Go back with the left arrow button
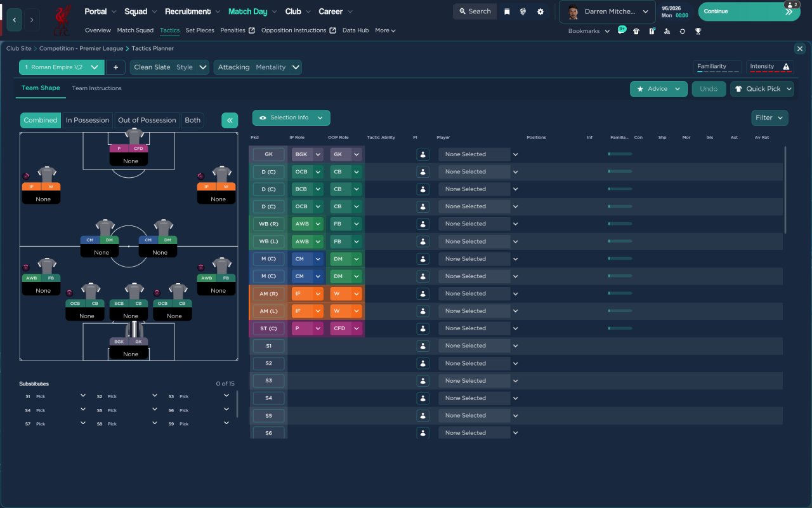 point(14,20)
